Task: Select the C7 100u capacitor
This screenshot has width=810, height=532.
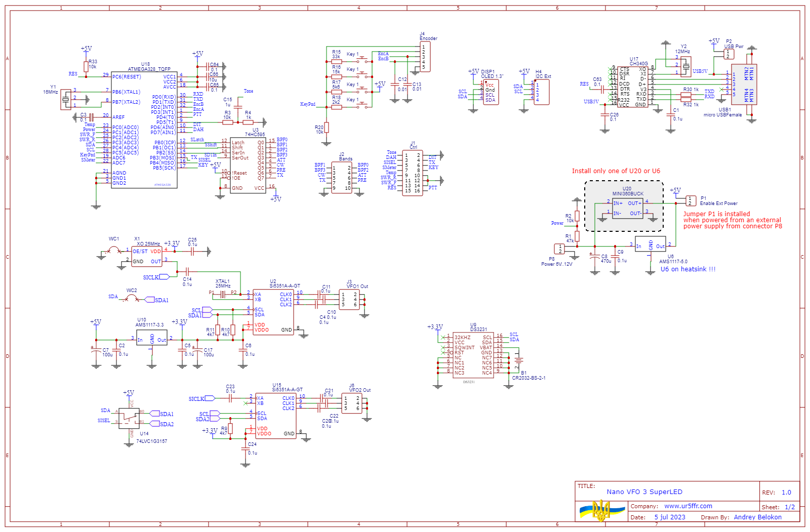Action: pos(96,350)
